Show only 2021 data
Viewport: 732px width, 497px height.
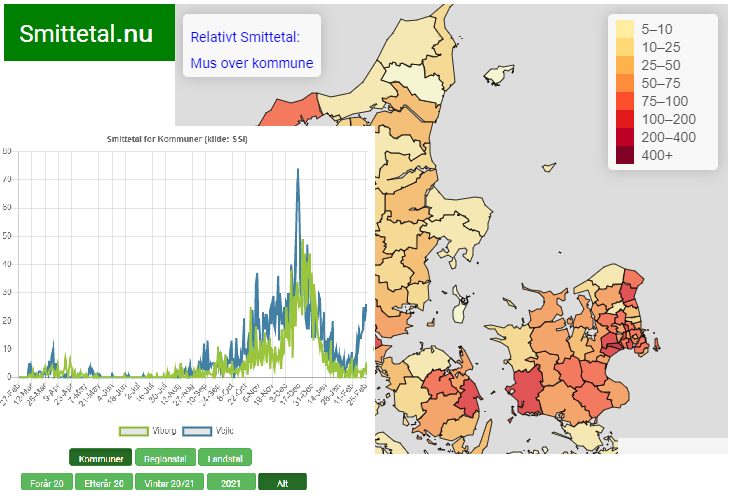pyautogui.click(x=229, y=482)
